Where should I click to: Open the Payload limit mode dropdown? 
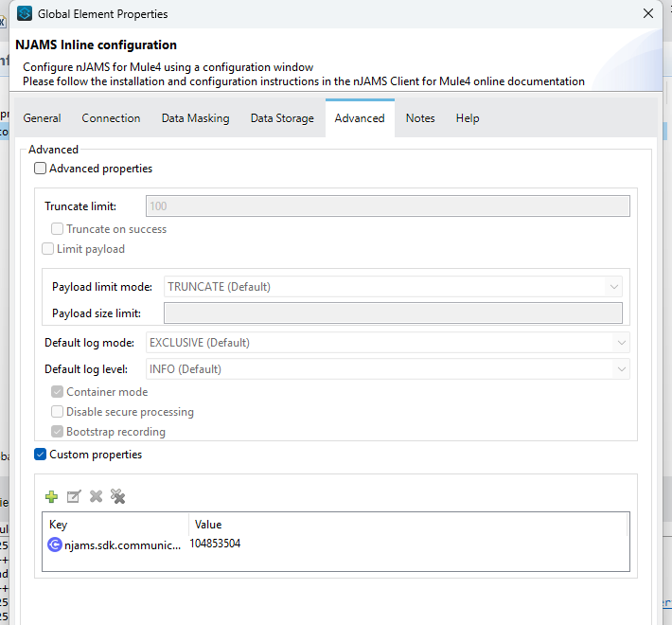click(x=393, y=287)
